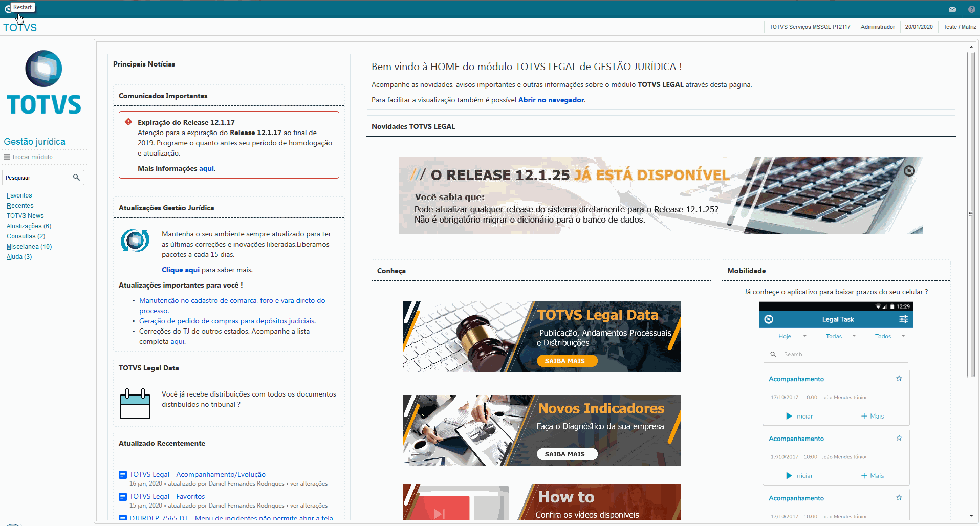Click 'ver alterações' for 16 jan entry
This screenshot has height=526, width=980.
309,484
